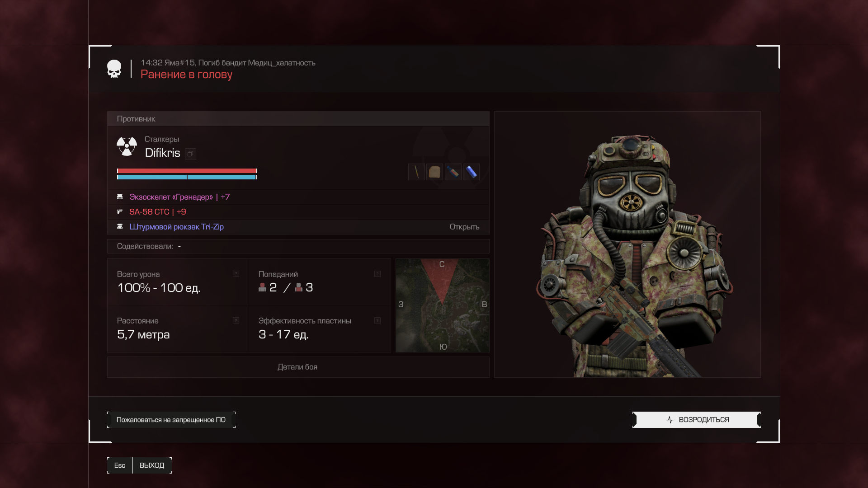
Task: Open help tooltip for Всего урона
Action: click(x=236, y=274)
